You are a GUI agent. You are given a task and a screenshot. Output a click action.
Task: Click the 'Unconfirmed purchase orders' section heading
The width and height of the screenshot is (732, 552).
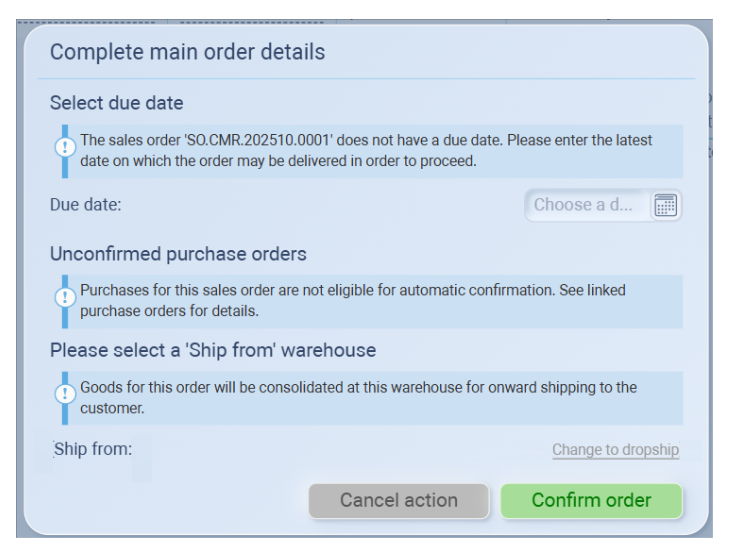[x=178, y=254]
